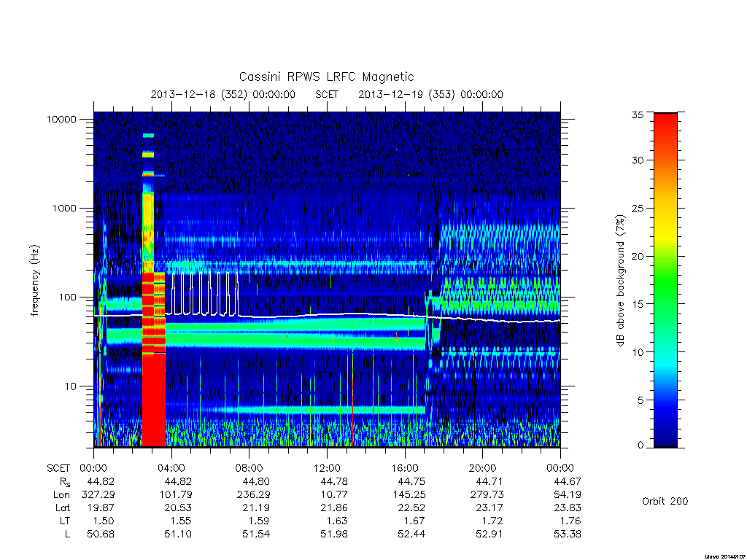Click the Lon value 54.19
The width and height of the screenshot is (747, 560).
click(x=568, y=495)
